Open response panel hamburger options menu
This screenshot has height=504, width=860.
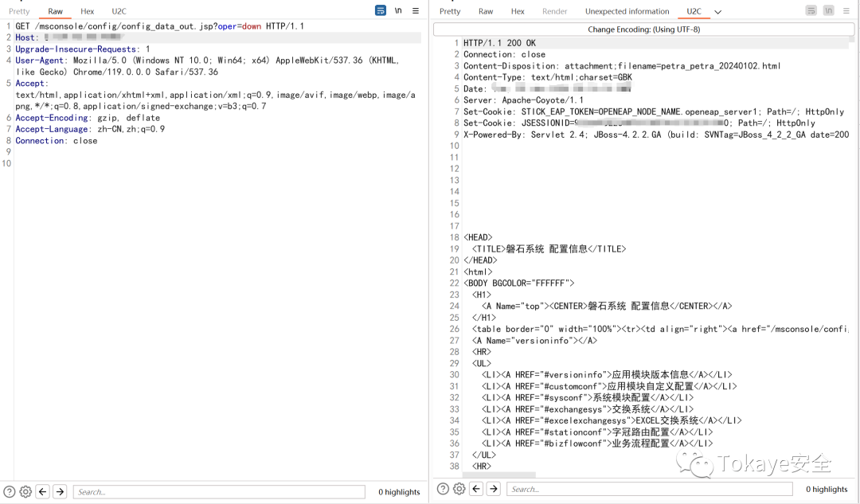click(846, 10)
